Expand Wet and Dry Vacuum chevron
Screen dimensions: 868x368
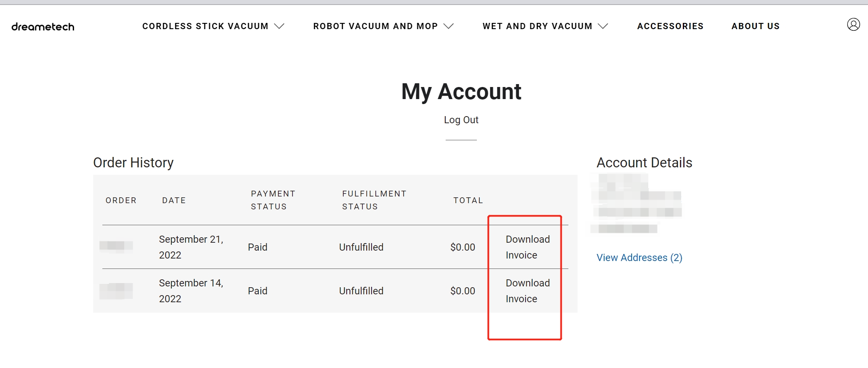pyautogui.click(x=603, y=26)
